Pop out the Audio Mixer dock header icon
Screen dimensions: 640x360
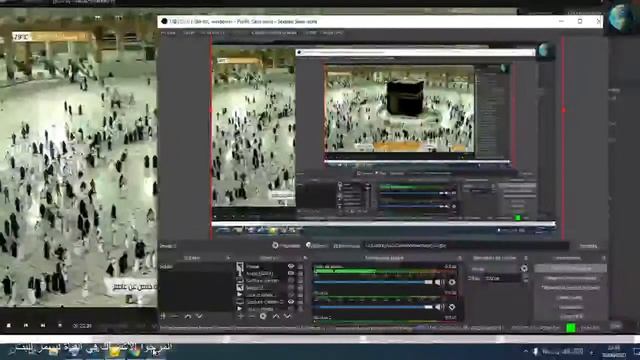point(460,258)
